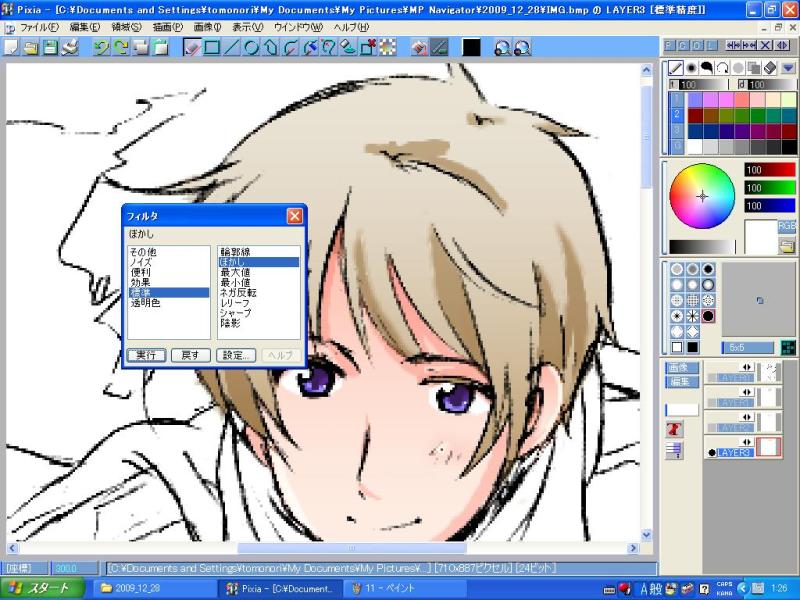Click the Paste clipboard icon

point(161,48)
